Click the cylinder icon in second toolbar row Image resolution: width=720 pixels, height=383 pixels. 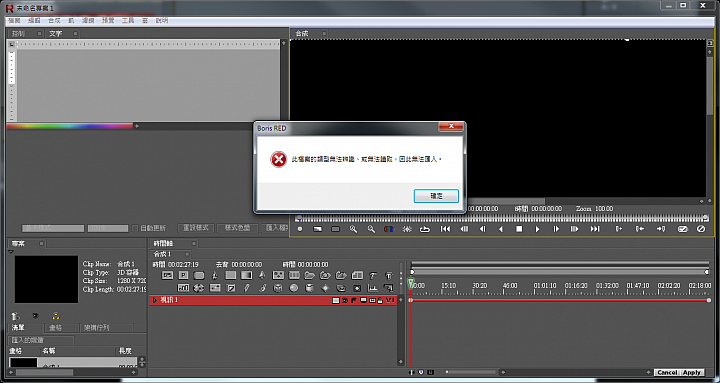(309, 288)
